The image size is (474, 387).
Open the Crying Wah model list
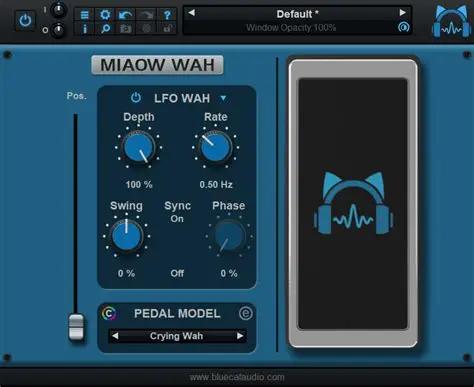click(x=176, y=336)
